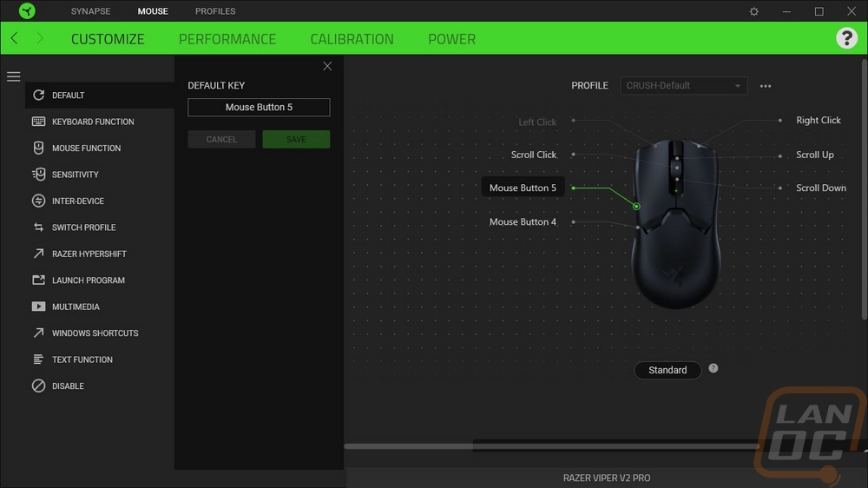868x488 pixels.
Task: Switch to the Profiles tab
Action: click(x=215, y=11)
